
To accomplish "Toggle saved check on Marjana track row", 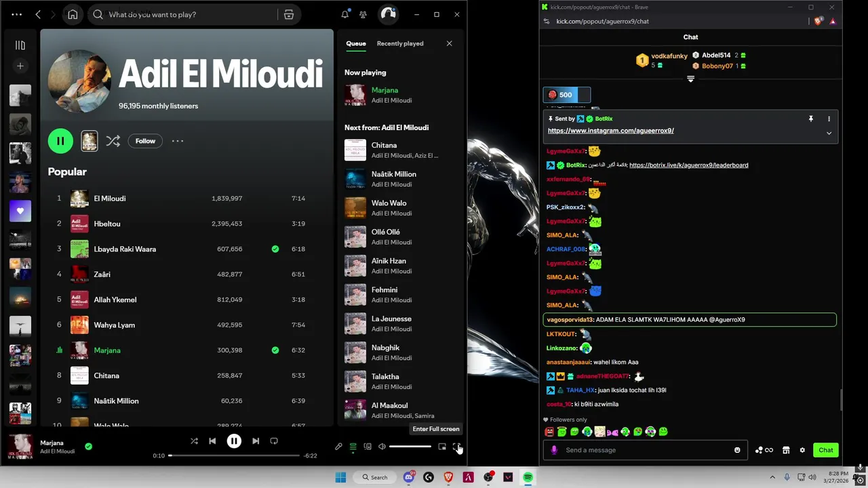I will (275, 350).
